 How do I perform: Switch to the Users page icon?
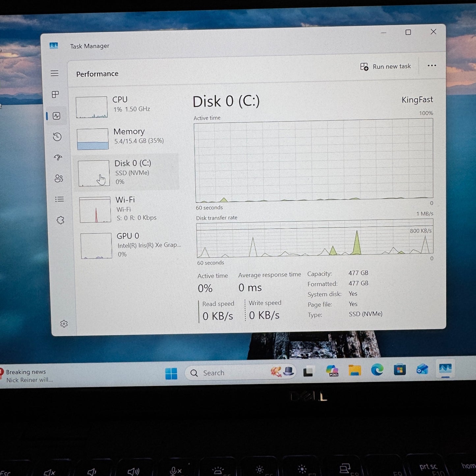pyautogui.click(x=59, y=179)
